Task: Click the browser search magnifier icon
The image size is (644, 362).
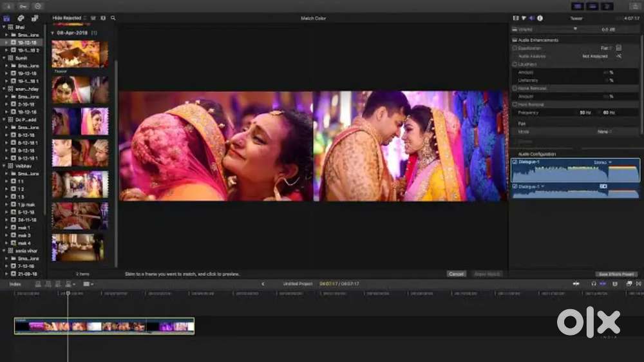Action: 113,18
